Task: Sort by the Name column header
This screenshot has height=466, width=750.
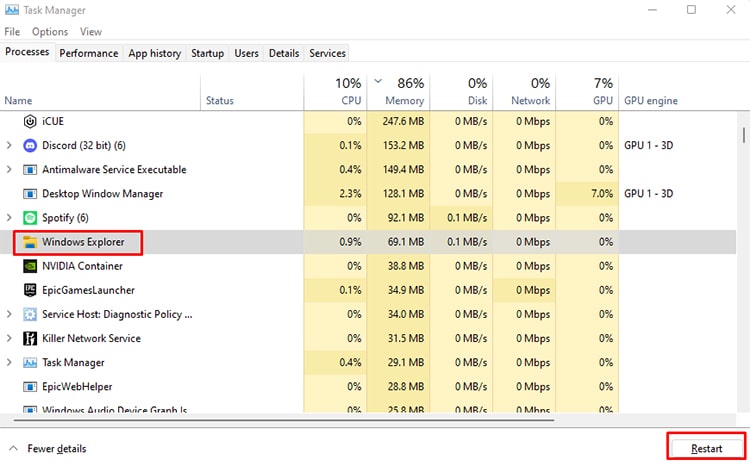Action: 18,100
